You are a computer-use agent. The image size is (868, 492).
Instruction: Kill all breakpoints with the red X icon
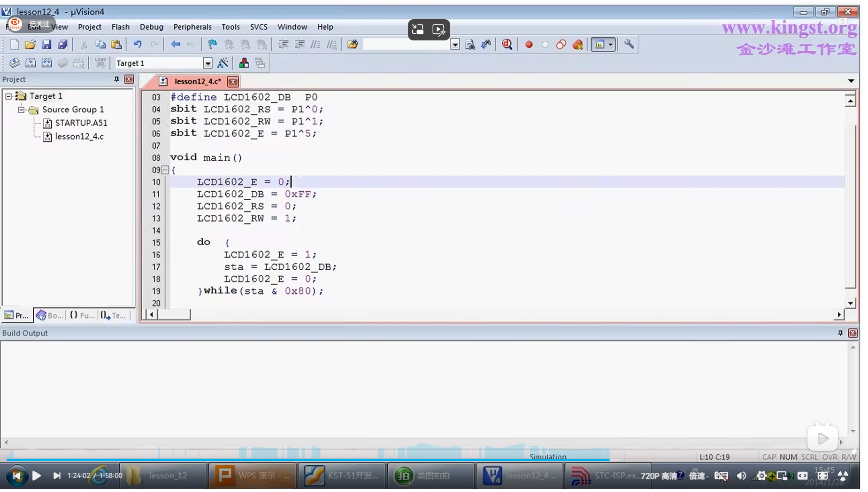577,45
